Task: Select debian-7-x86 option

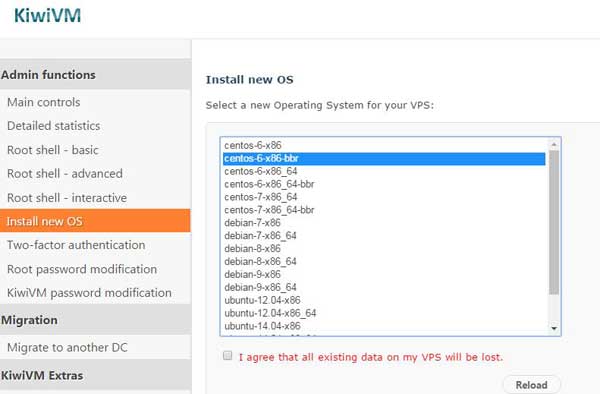Action: click(384, 223)
